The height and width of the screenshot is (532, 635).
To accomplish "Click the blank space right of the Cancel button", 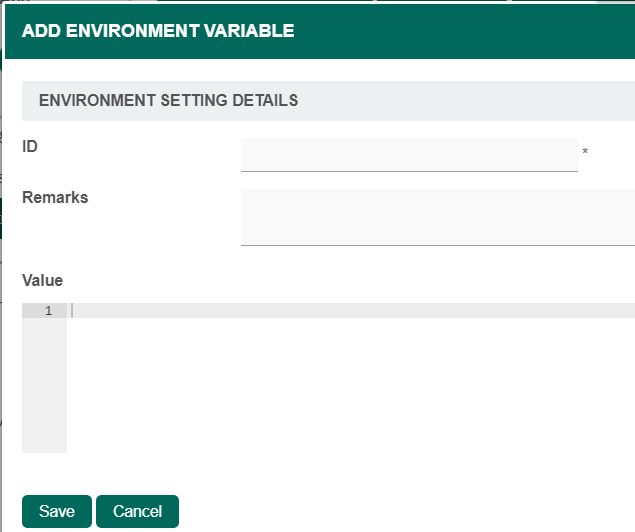I will [400, 511].
